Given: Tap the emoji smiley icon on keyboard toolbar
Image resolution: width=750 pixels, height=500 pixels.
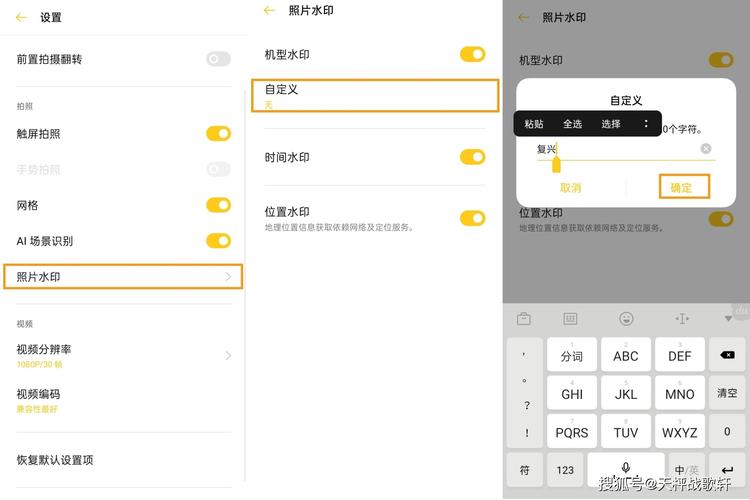Looking at the screenshot, I should (626, 319).
